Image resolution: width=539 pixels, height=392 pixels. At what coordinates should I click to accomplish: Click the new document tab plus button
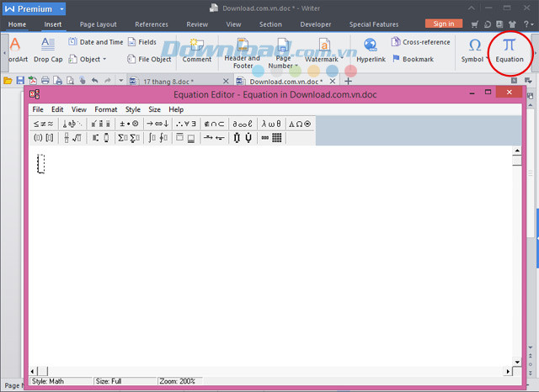348,82
